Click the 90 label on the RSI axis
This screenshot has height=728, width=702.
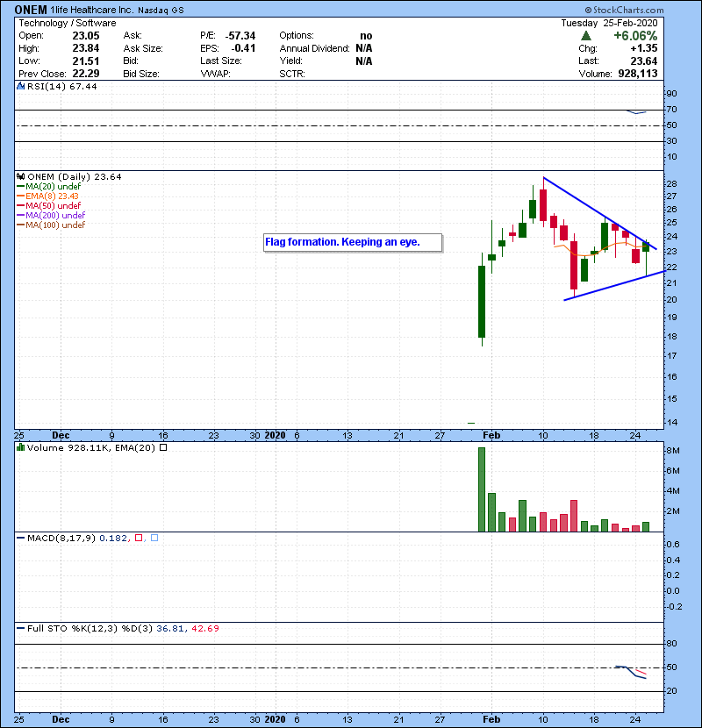point(672,93)
